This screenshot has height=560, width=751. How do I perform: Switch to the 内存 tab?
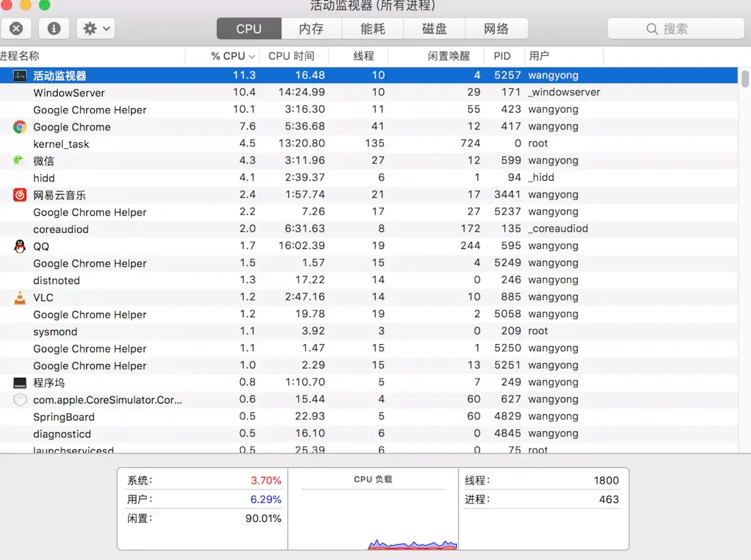point(312,29)
